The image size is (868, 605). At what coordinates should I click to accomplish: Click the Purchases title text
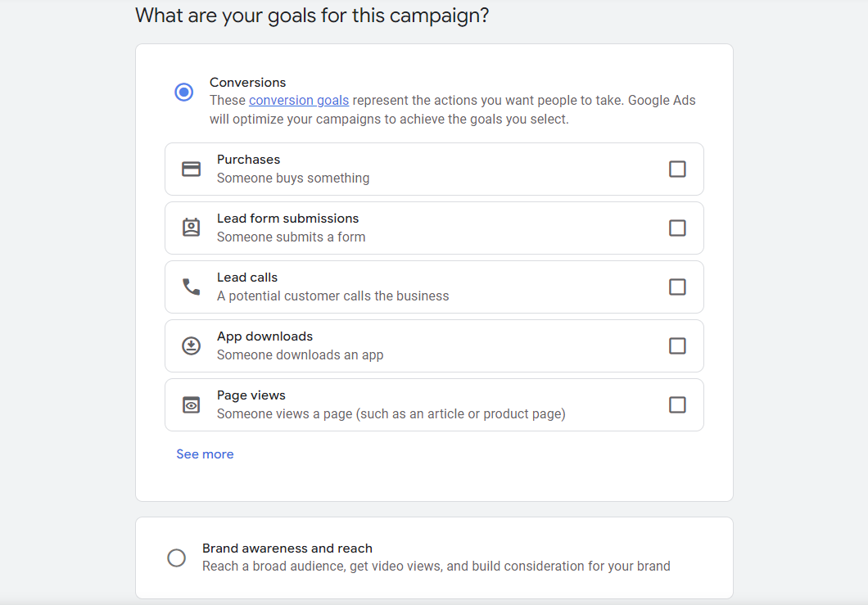tap(248, 160)
